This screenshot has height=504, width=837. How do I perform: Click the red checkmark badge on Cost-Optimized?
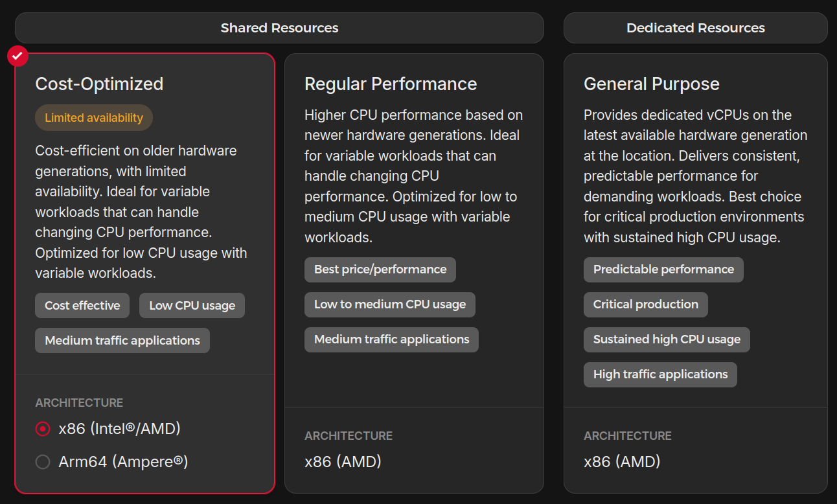point(18,56)
